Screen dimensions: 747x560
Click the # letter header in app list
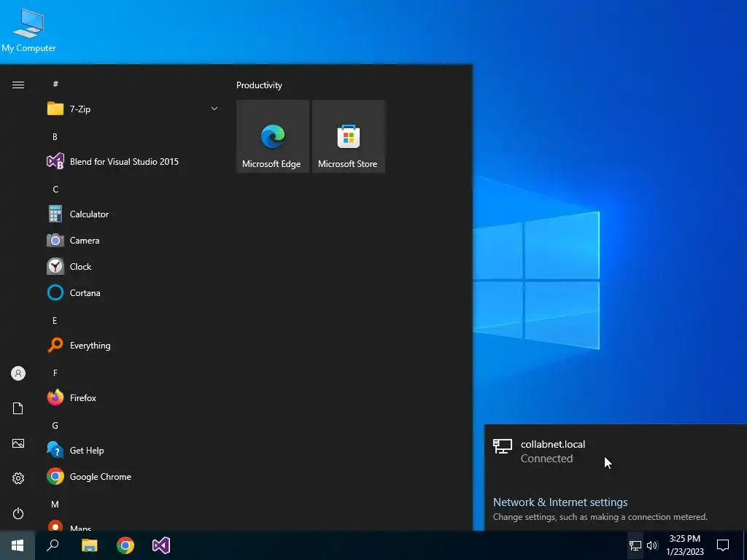click(55, 84)
